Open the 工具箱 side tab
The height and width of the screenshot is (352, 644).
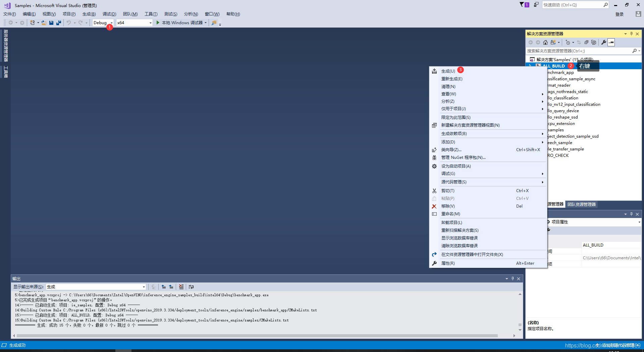(6, 72)
